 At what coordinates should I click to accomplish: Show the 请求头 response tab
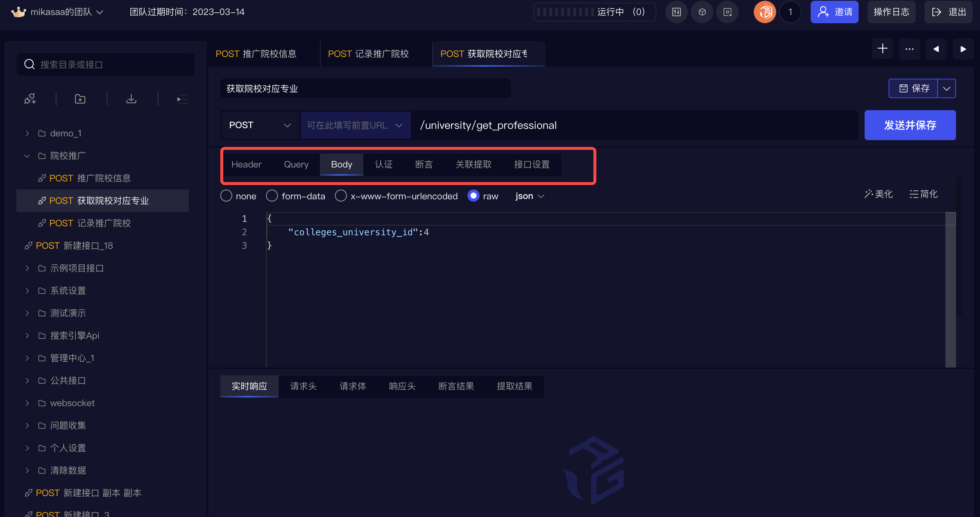pos(303,386)
